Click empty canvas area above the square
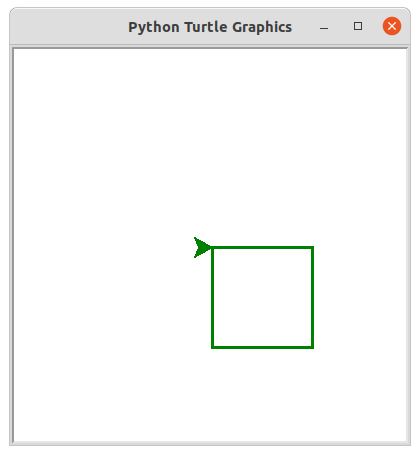Screen dimensions: 420x455 coord(262,147)
